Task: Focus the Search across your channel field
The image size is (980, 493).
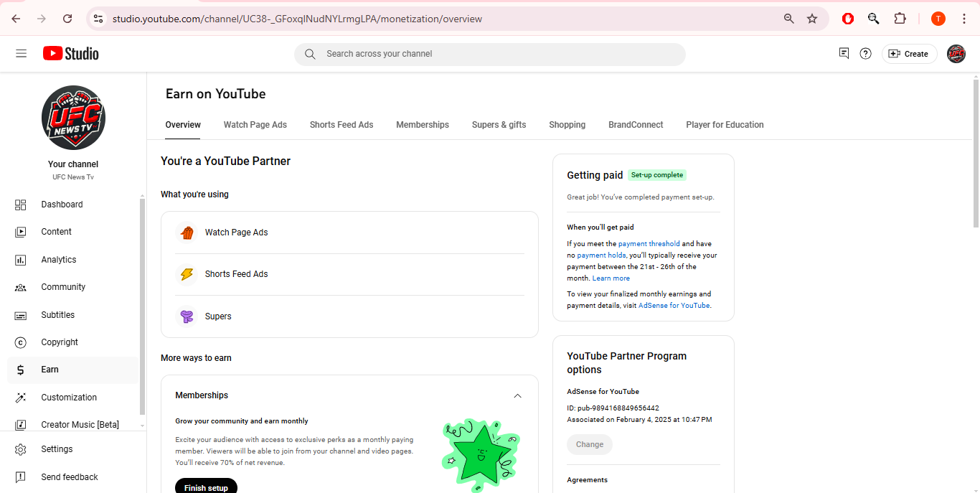Action: (x=490, y=54)
